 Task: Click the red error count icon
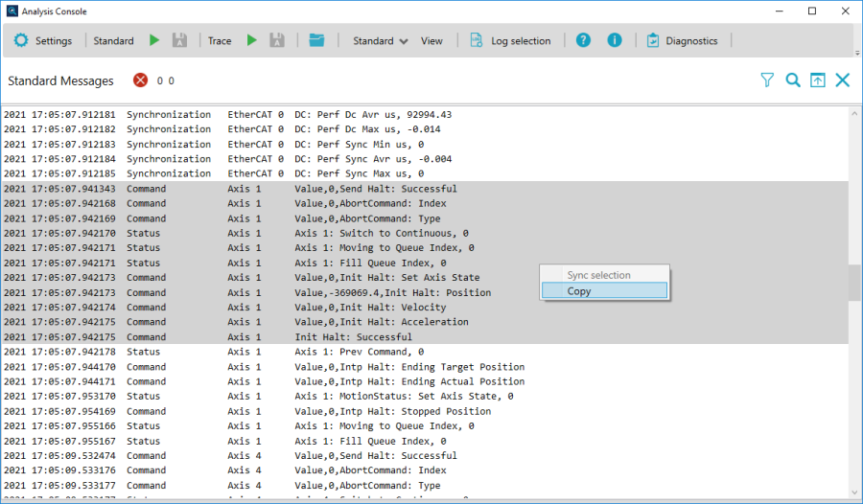(141, 80)
